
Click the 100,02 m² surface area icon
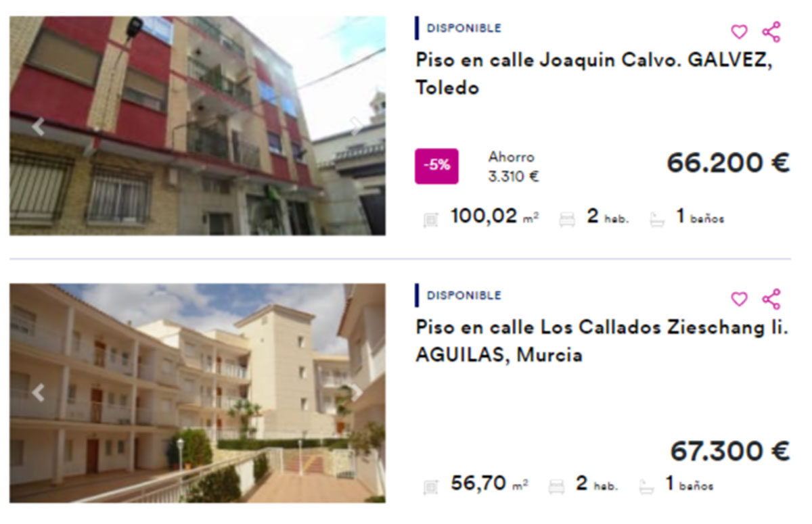430,219
